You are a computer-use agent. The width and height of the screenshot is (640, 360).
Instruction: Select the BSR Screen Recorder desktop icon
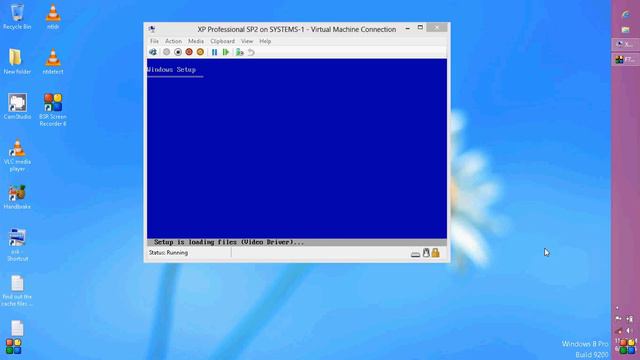tap(53, 110)
